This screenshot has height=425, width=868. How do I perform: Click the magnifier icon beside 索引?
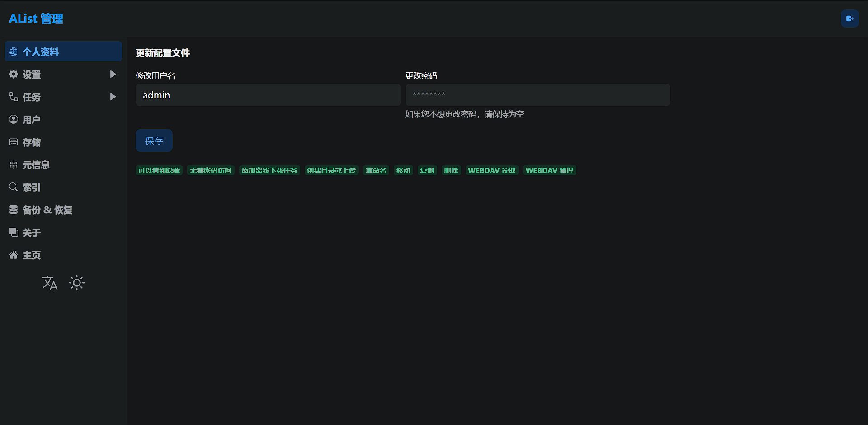pos(14,187)
